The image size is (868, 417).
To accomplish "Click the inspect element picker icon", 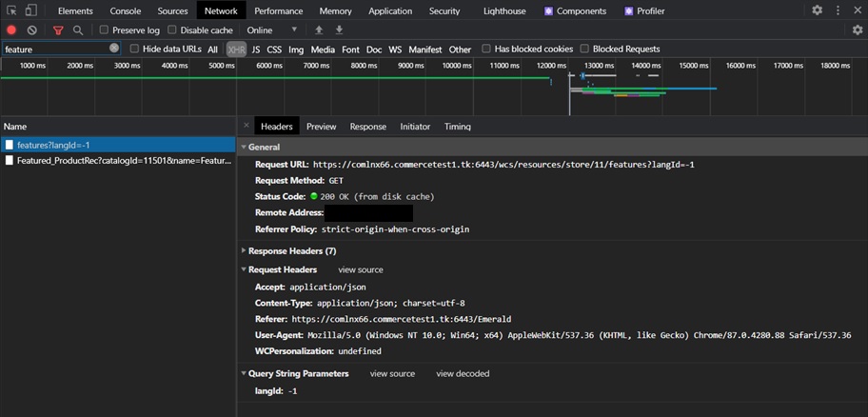I will 11,10.
